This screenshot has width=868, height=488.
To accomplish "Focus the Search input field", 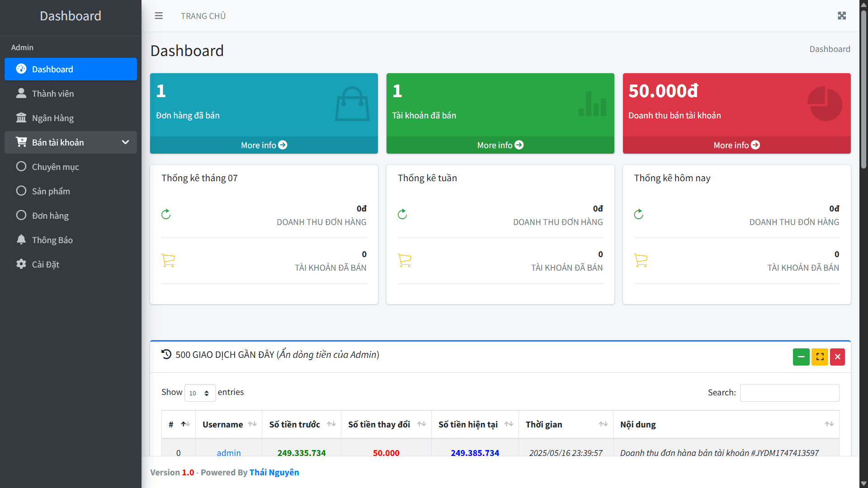I will click(789, 393).
